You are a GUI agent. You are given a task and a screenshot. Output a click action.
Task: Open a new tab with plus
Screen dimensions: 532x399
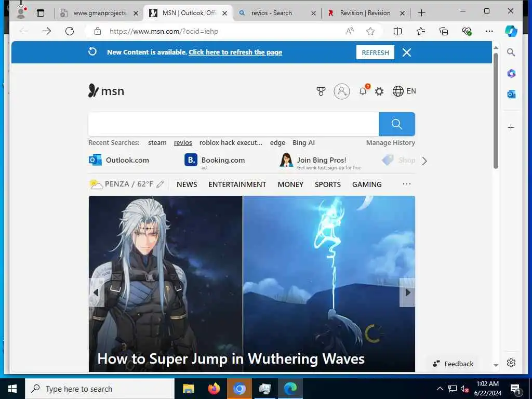tap(421, 13)
